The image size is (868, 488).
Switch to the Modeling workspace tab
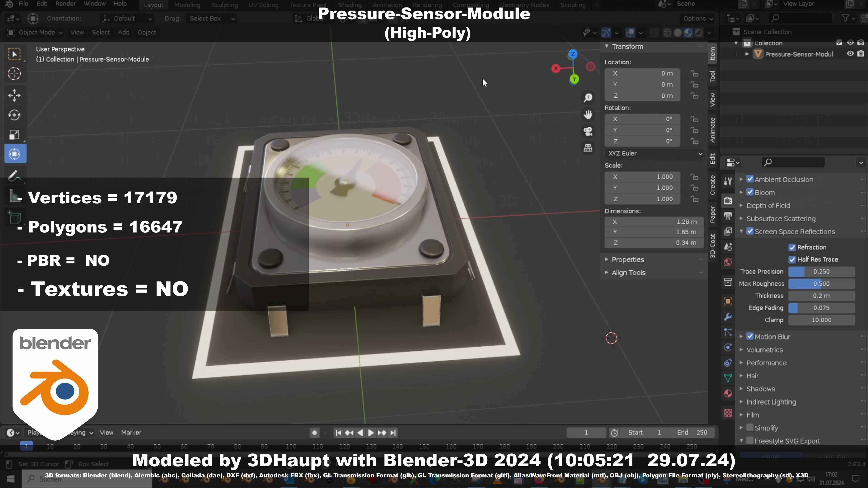187,5
